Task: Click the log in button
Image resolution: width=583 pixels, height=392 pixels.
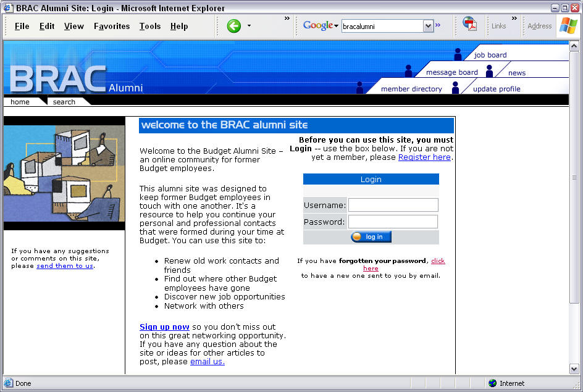Action: click(x=371, y=236)
